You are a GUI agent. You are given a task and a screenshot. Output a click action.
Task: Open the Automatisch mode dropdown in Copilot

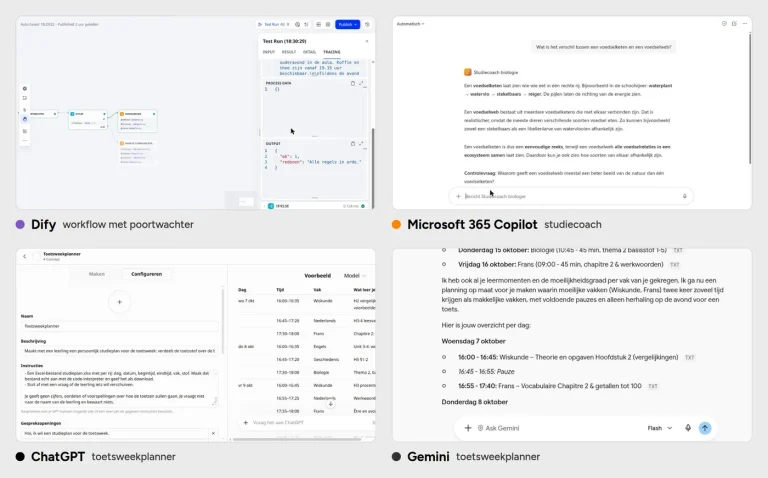410,24
